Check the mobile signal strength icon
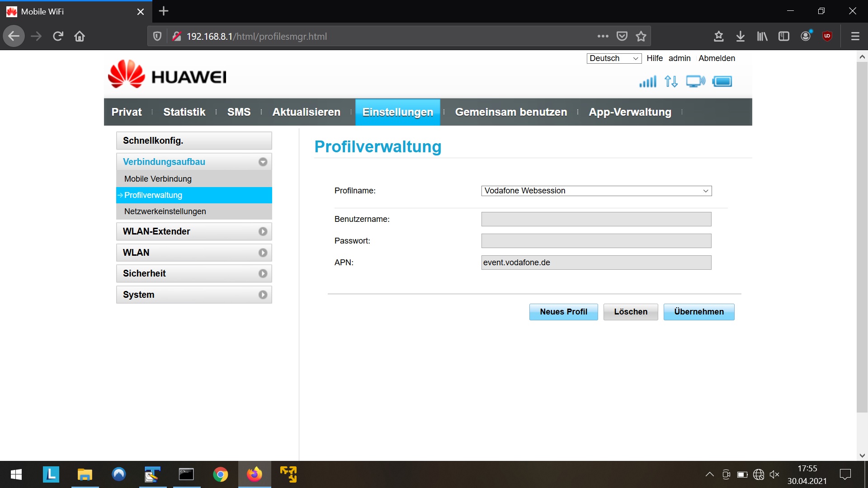 (647, 82)
